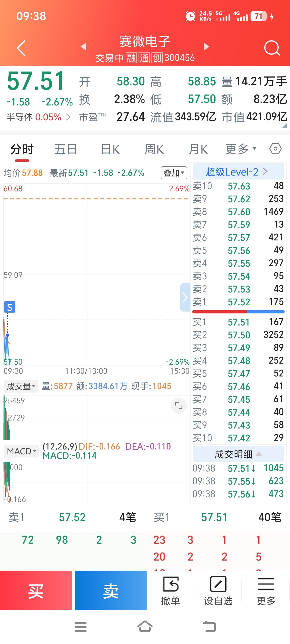This screenshot has height=644, width=290.
Task: Select 卖4 price 57.55 row
Action: 238,263
